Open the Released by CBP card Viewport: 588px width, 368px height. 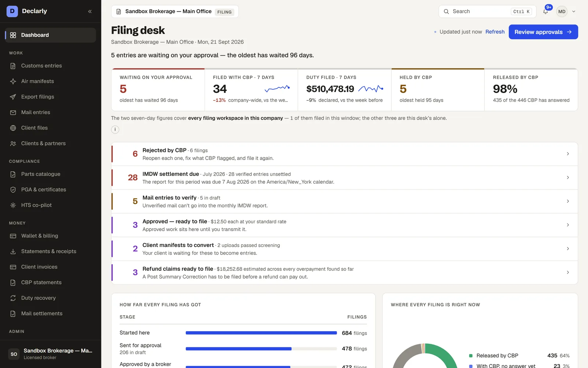tap(531, 90)
